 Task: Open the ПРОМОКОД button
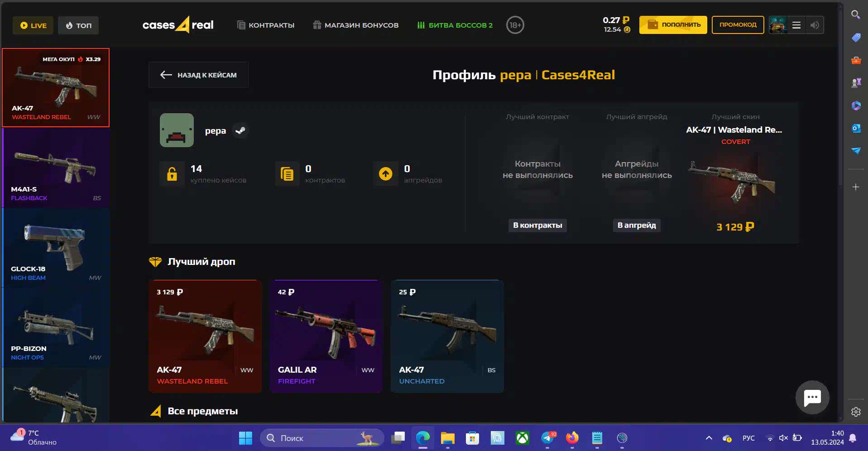[738, 25]
